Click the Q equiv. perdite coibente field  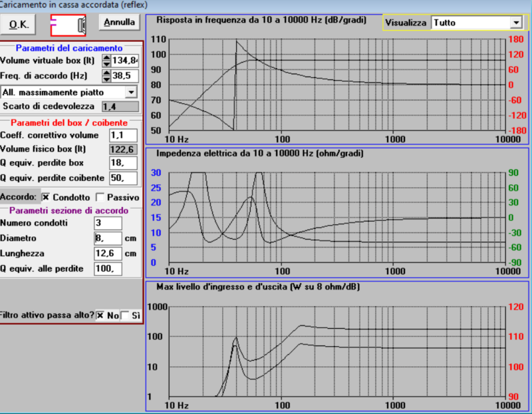[x=123, y=178]
